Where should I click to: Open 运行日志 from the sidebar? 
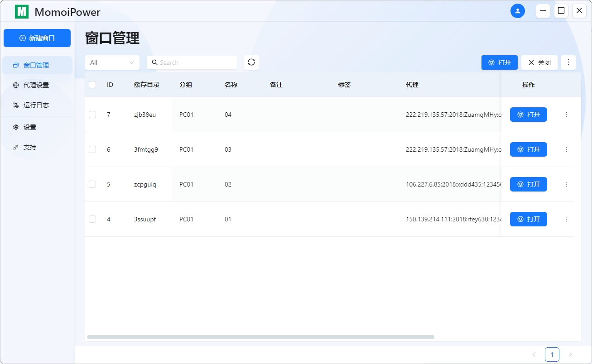pos(36,105)
